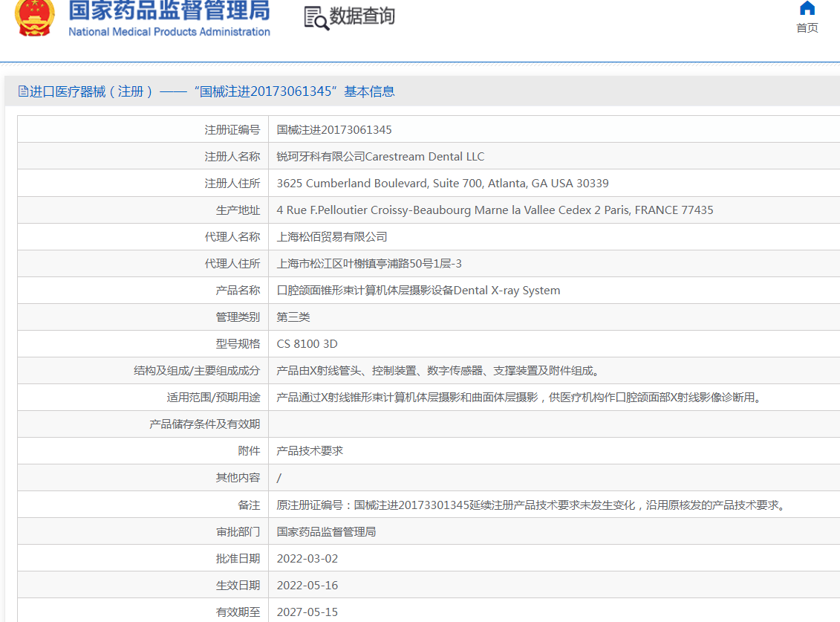Screen dimensions: 840x622
Task: Select expiry date 2027-05-15
Action: pyautogui.click(x=307, y=612)
